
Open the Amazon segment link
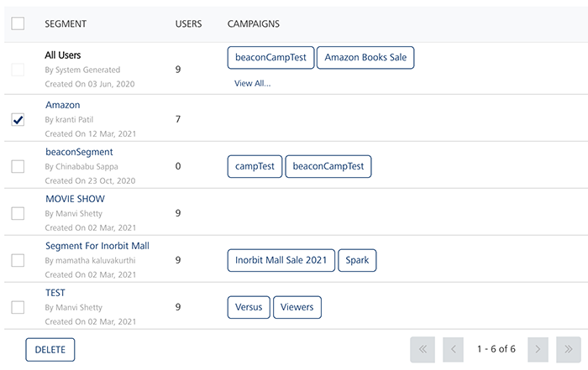click(63, 105)
